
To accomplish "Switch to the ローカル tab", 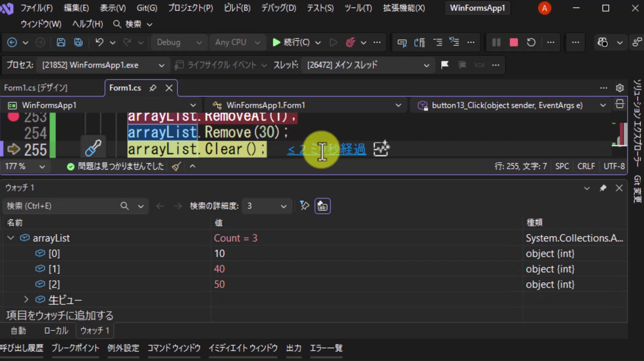I will point(56,331).
